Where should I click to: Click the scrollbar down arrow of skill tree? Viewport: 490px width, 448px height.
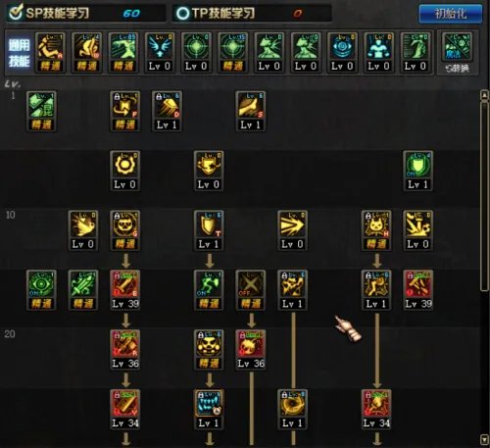[x=484, y=438]
